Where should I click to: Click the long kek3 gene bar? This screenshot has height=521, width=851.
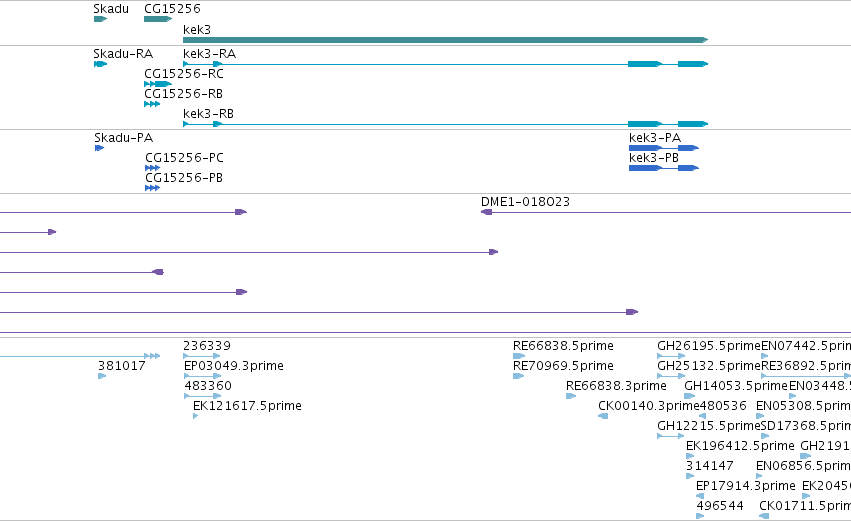click(x=446, y=40)
